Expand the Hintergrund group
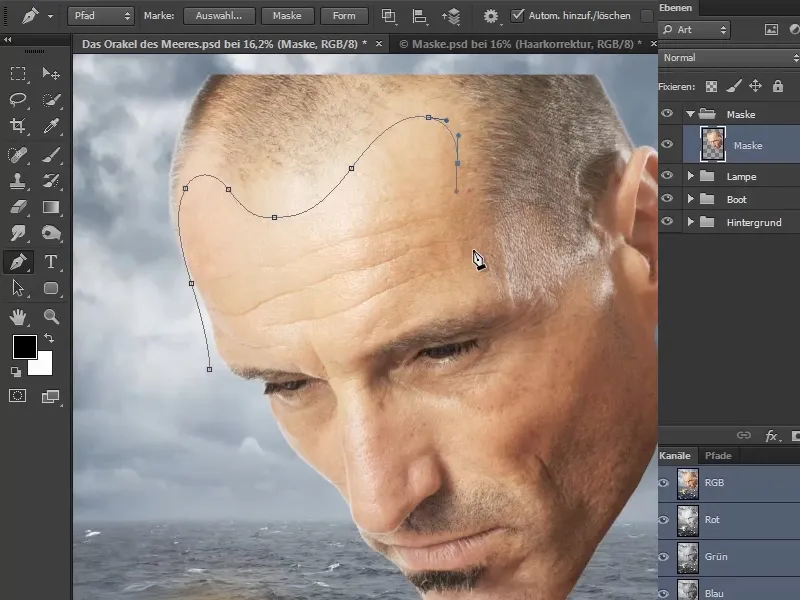Image resolution: width=800 pixels, height=600 pixels. coord(691,222)
